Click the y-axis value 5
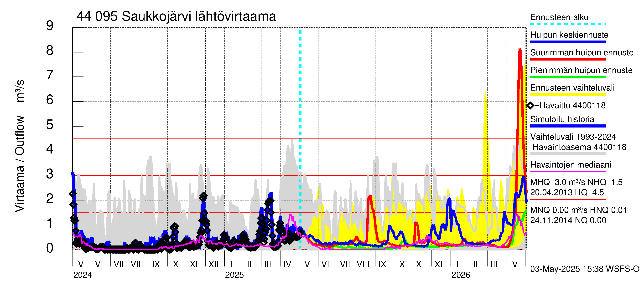The image size is (644, 286). click(50, 125)
